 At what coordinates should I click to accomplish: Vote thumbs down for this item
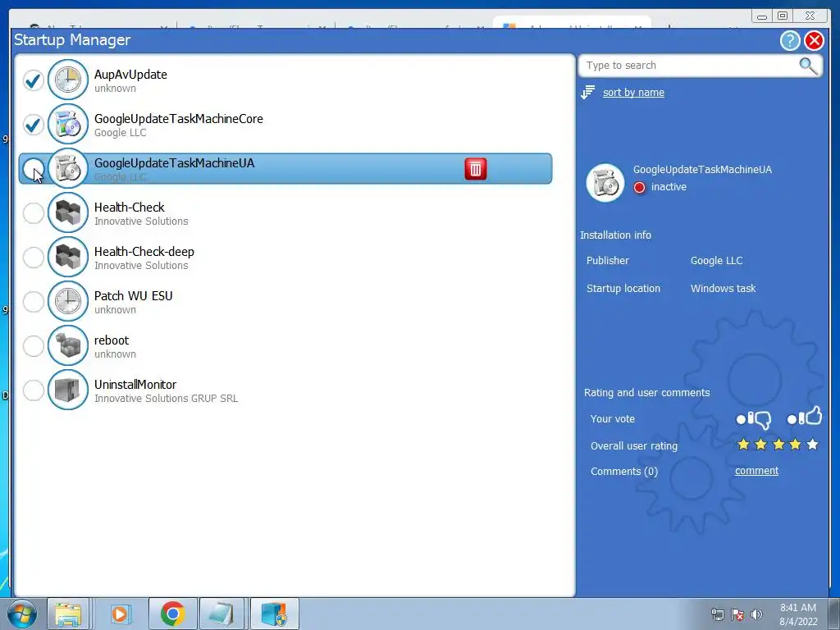coord(755,419)
